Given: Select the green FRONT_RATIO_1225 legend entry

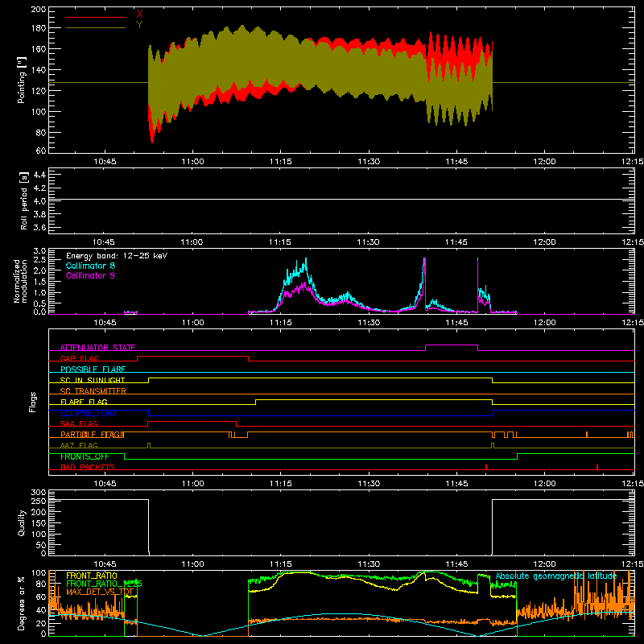Looking at the screenshot, I should click(x=104, y=584).
